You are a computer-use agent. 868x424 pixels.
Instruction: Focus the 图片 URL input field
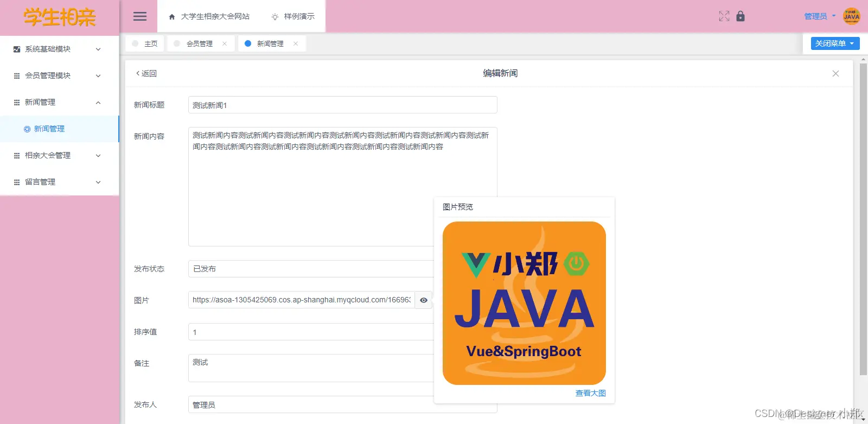pos(302,300)
